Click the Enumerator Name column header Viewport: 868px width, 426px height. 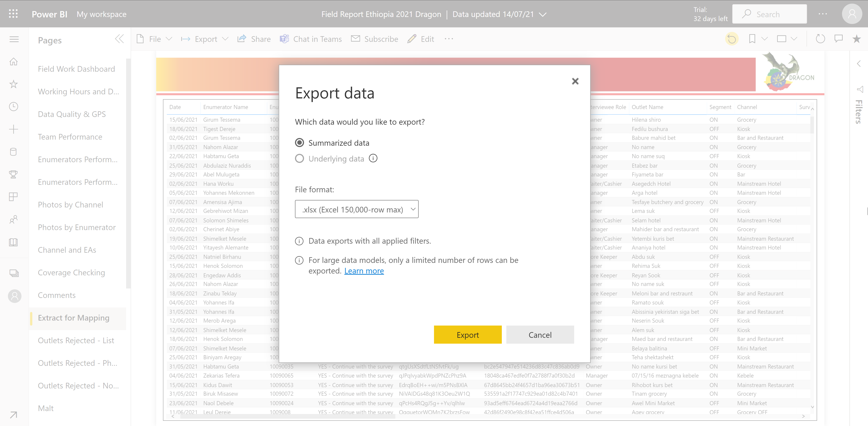click(x=225, y=107)
